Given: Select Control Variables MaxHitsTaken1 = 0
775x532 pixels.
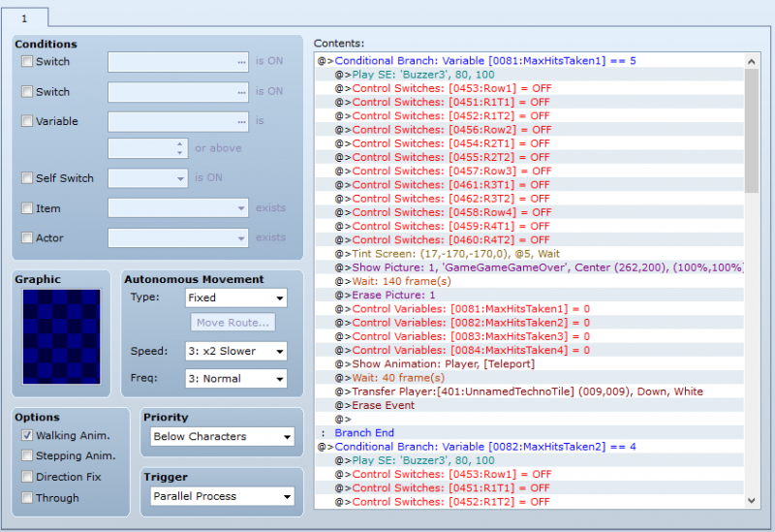Looking at the screenshot, I should [530, 309].
